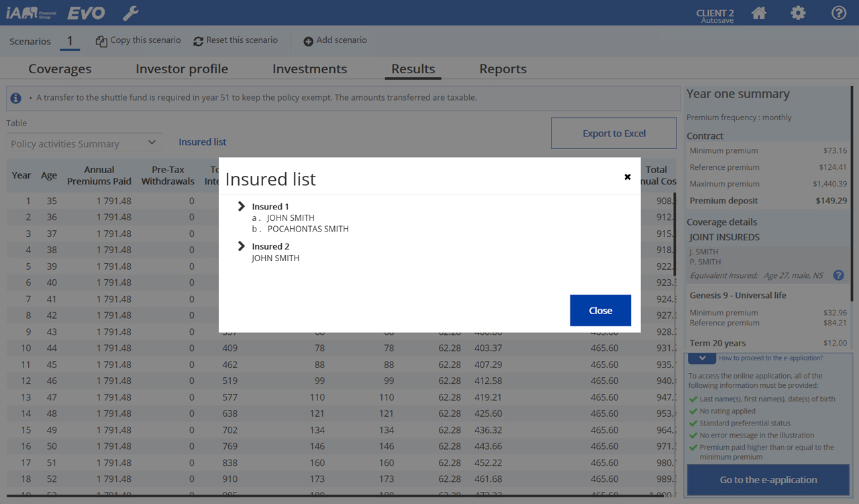This screenshot has height=504, width=859.
Task: Click the wrench tools icon in header
Action: [130, 13]
